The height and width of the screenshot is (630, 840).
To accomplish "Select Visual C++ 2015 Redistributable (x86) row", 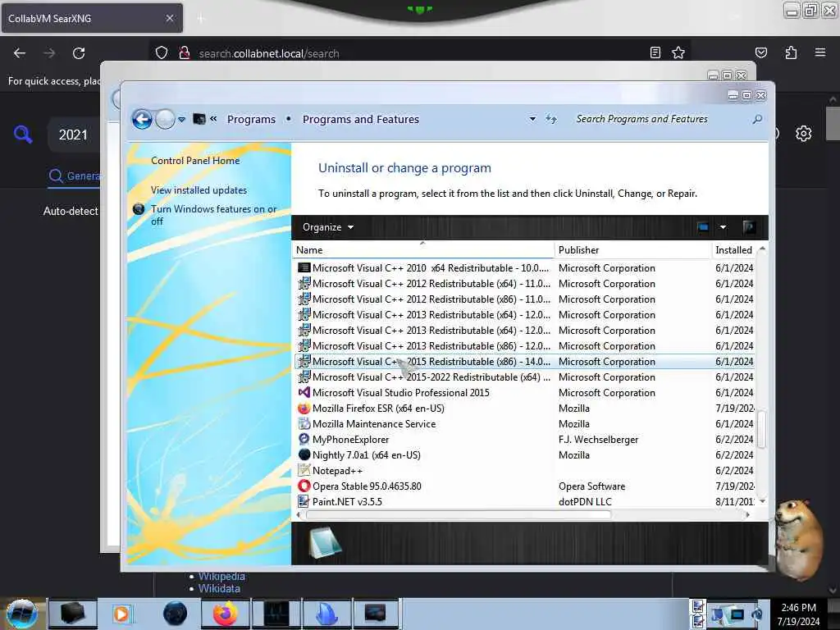I will [x=525, y=362].
